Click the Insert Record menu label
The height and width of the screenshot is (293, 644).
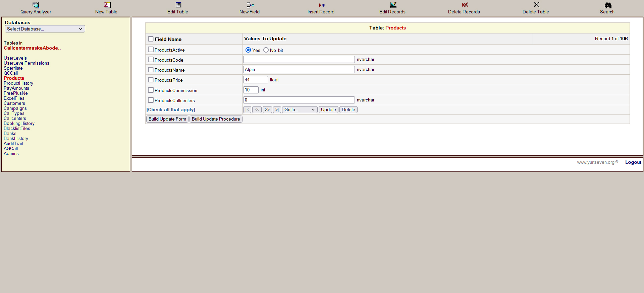(321, 12)
